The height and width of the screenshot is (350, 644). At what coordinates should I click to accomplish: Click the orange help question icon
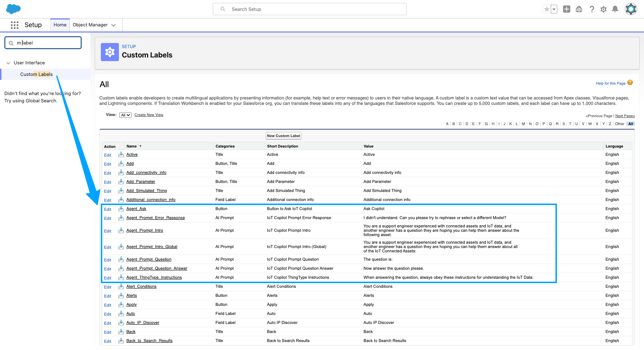pos(630,82)
